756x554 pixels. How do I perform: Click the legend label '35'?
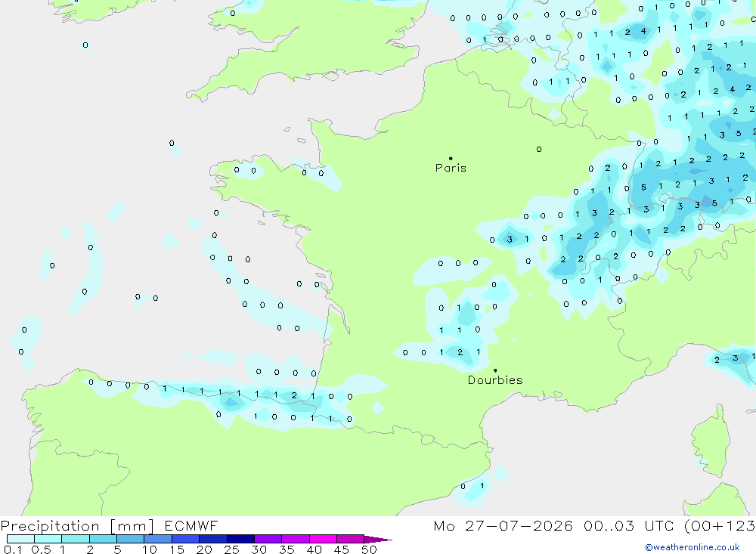[287, 549]
